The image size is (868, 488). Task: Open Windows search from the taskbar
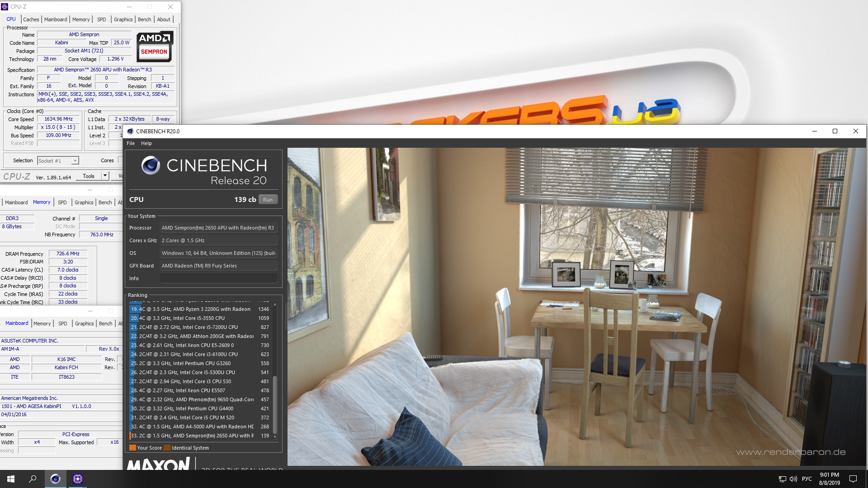(33, 479)
